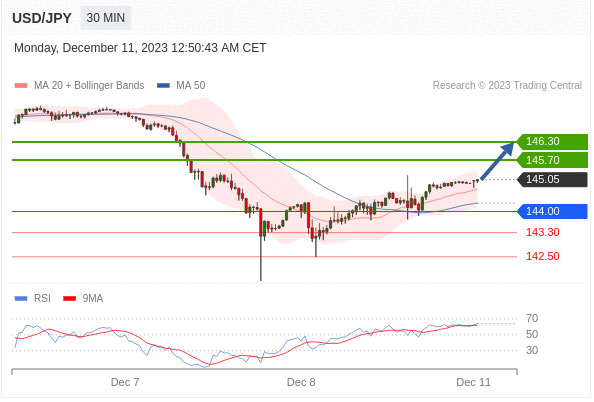This screenshot has width=594, height=402.
Task: Click the red 142.50 support level
Action: coord(542,256)
